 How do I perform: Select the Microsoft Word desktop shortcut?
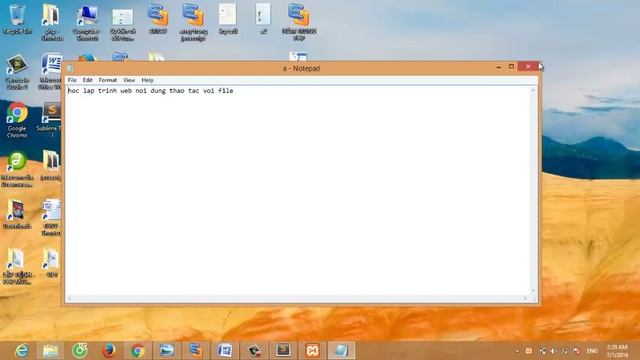[x=51, y=71]
